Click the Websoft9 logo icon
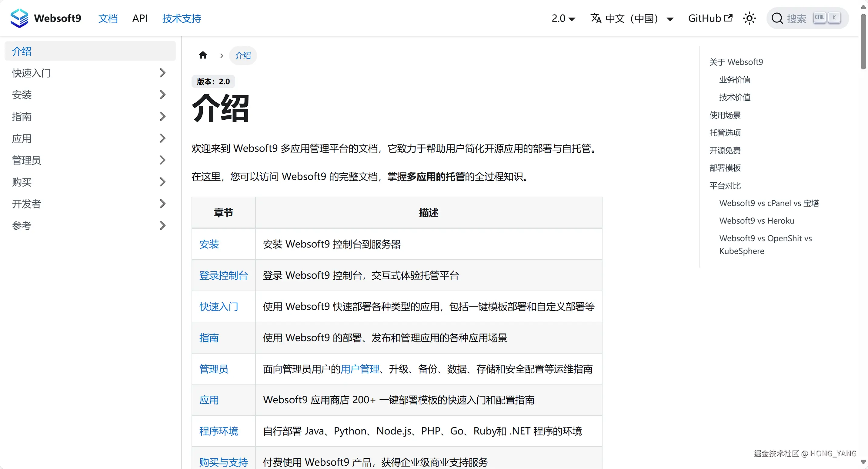This screenshot has height=469, width=868. [x=19, y=18]
